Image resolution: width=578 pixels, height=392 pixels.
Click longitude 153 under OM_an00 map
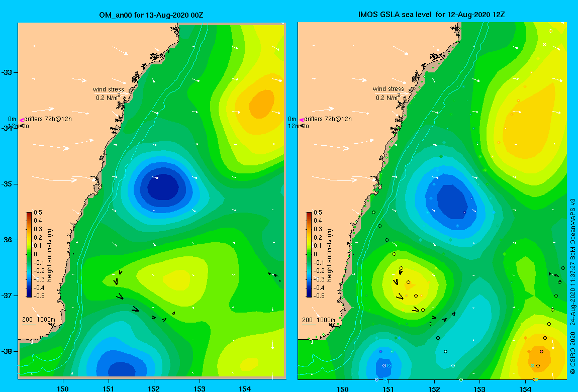pos(200,388)
